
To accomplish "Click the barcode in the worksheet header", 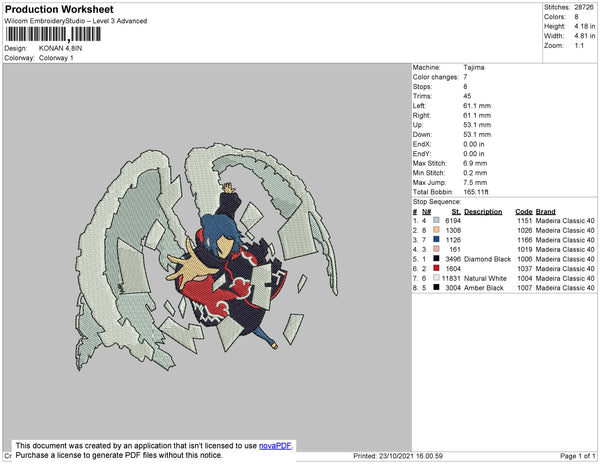I will (53, 34).
